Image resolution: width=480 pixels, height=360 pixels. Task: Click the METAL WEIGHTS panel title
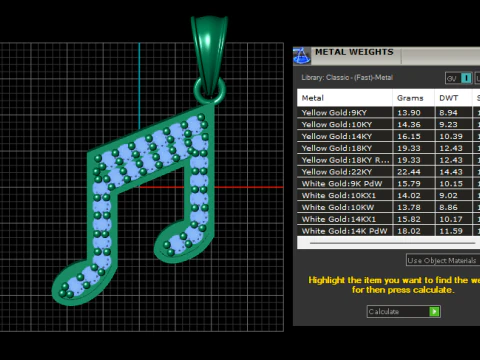[354, 52]
